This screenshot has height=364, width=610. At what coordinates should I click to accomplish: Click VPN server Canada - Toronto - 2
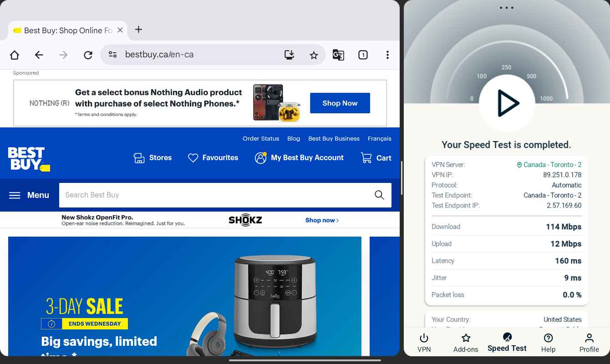[x=549, y=165]
